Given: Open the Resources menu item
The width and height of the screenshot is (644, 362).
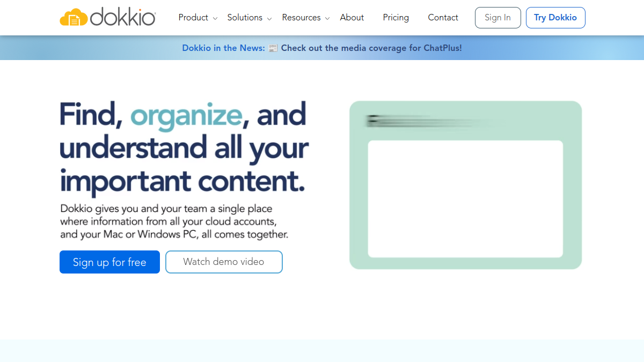Looking at the screenshot, I should tap(301, 18).
